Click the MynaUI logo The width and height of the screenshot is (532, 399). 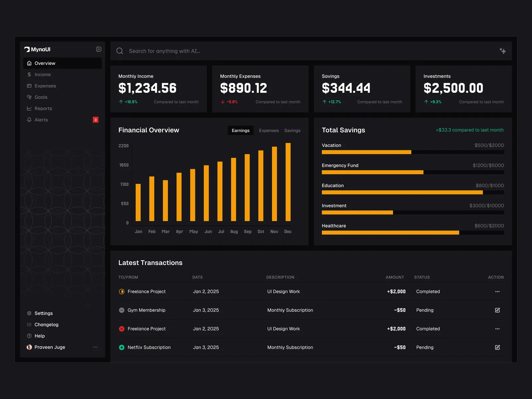pyautogui.click(x=37, y=49)
